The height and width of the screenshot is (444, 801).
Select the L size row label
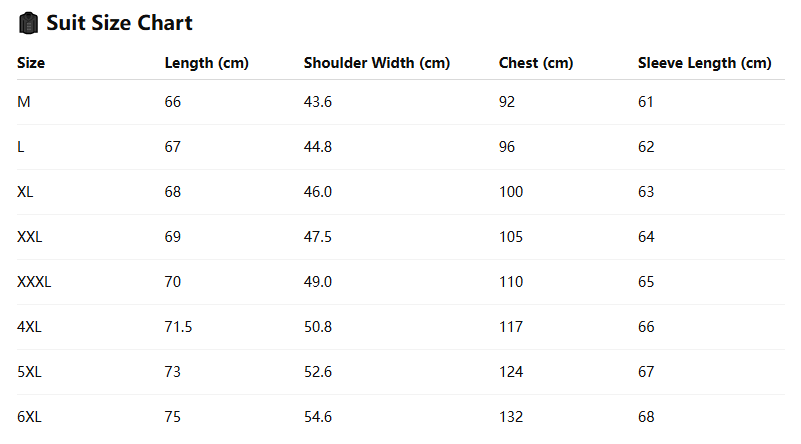pyautogui.click(x=20, y=147)
